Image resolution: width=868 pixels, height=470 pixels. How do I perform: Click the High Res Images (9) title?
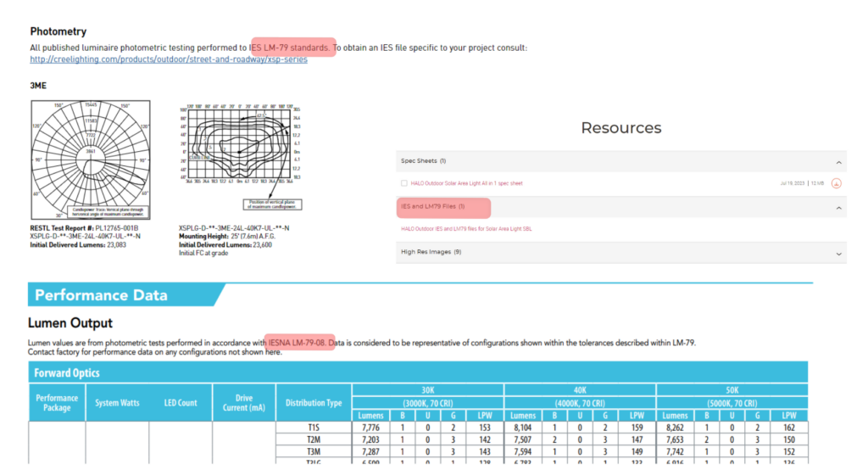point(431,252)
